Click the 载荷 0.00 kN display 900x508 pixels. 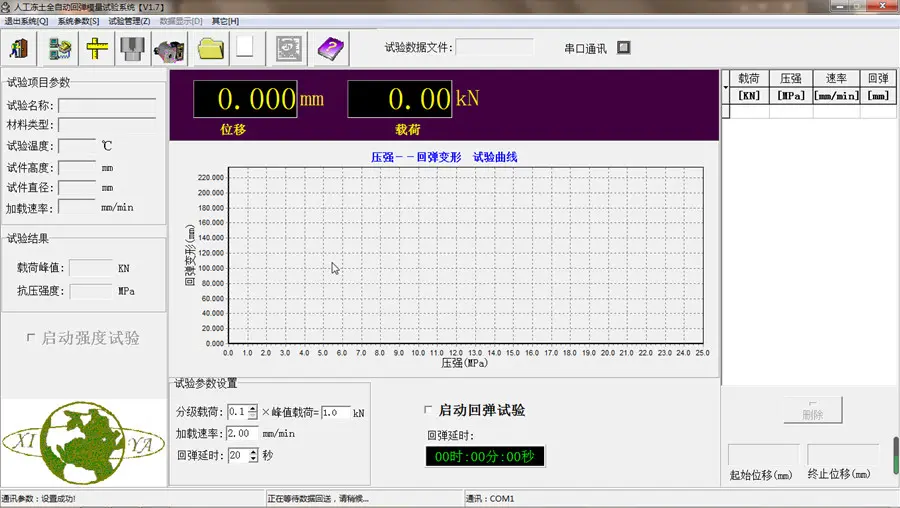point(400,99)
